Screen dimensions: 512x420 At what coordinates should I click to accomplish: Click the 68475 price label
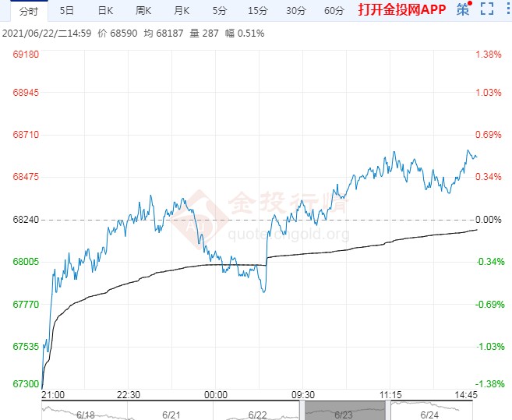[26, 177]
